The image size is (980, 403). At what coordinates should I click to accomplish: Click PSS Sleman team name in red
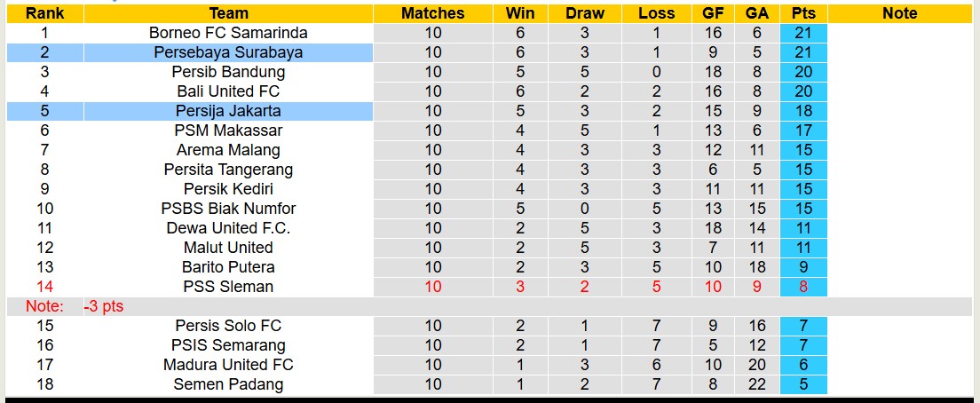(x=228, y=287)
